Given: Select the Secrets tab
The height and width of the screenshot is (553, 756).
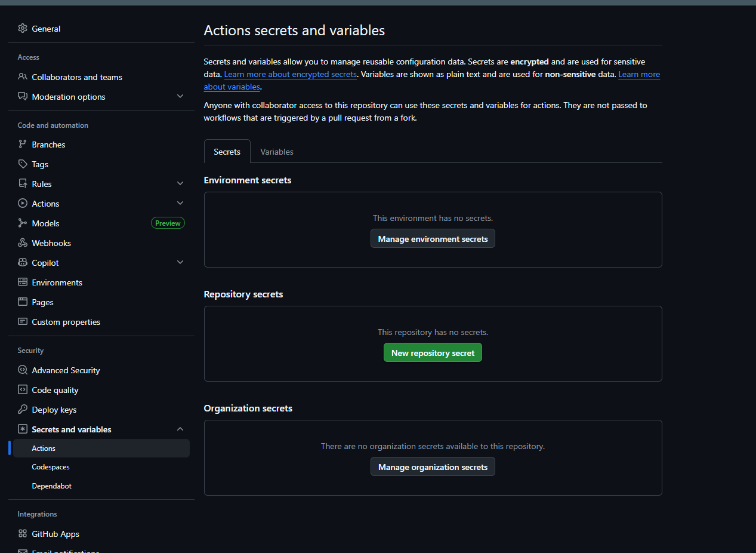Looking at the screenshot, I should coord(227,152).
